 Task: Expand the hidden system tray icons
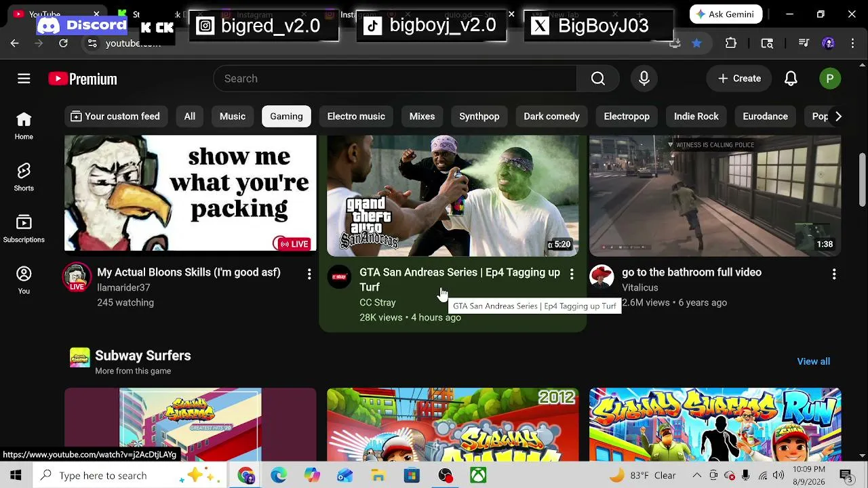click(697, 475)
